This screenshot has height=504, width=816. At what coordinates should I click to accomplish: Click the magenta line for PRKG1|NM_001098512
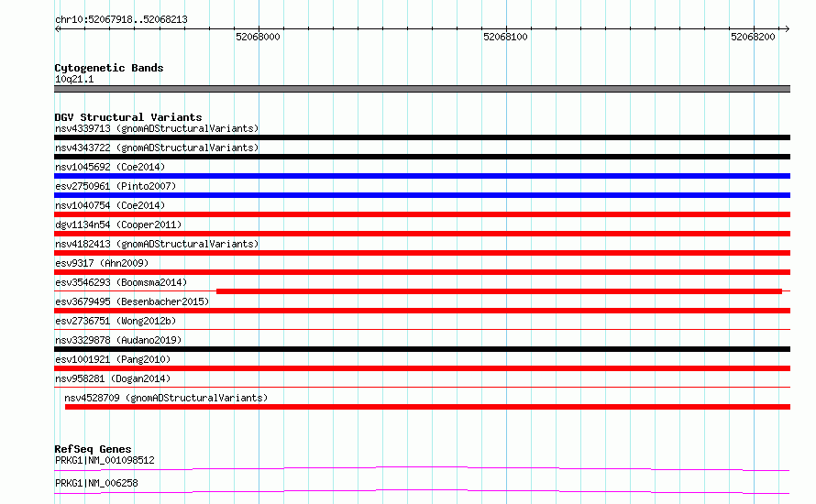(422, 468)
